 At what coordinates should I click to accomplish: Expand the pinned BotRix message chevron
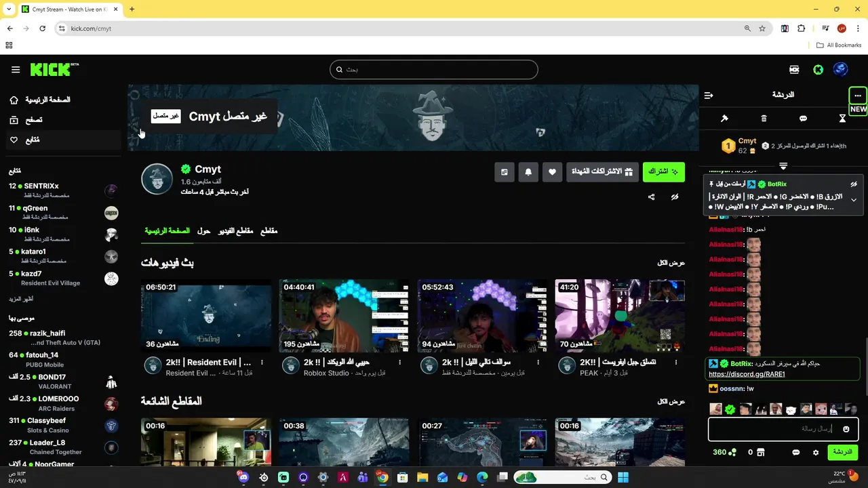click(854, 200)
